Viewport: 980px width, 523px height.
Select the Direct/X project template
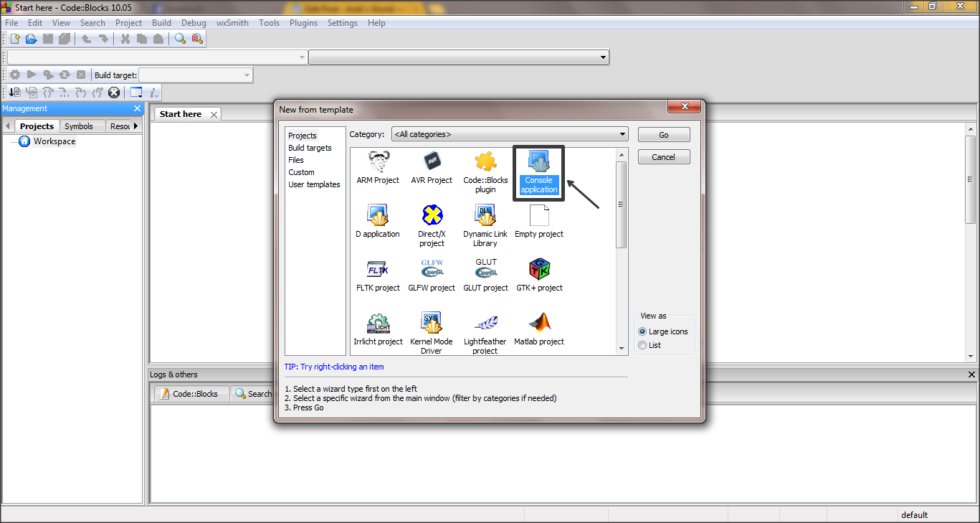click(x=432, y=226)
